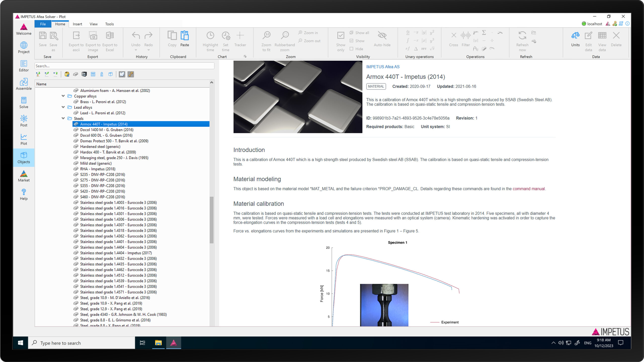Open the Solve section in sidebar
The height and width of the screenshot is (362, 644).
(24, 103)
